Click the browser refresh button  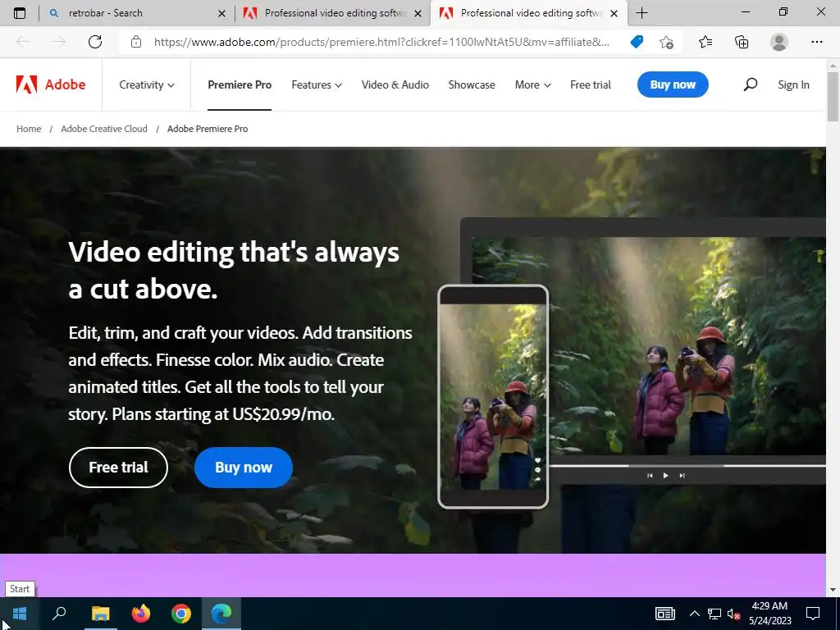pos(95,42)
